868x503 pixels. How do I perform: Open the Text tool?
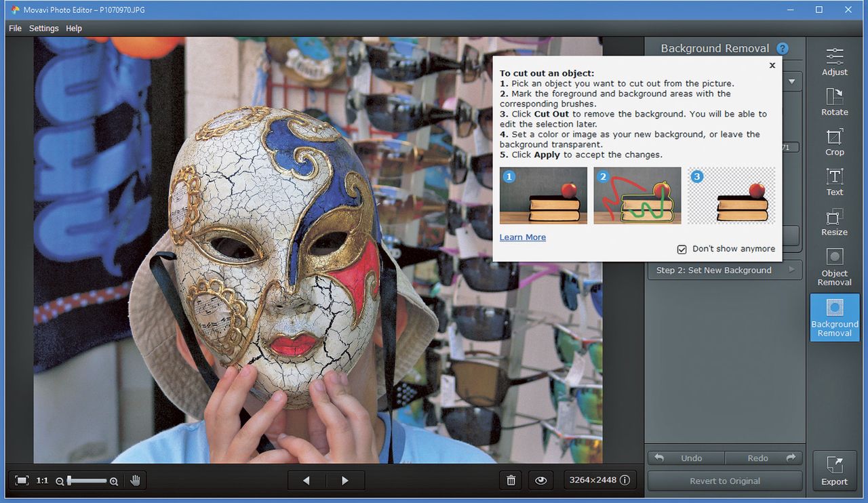click(x=834, y=182)
